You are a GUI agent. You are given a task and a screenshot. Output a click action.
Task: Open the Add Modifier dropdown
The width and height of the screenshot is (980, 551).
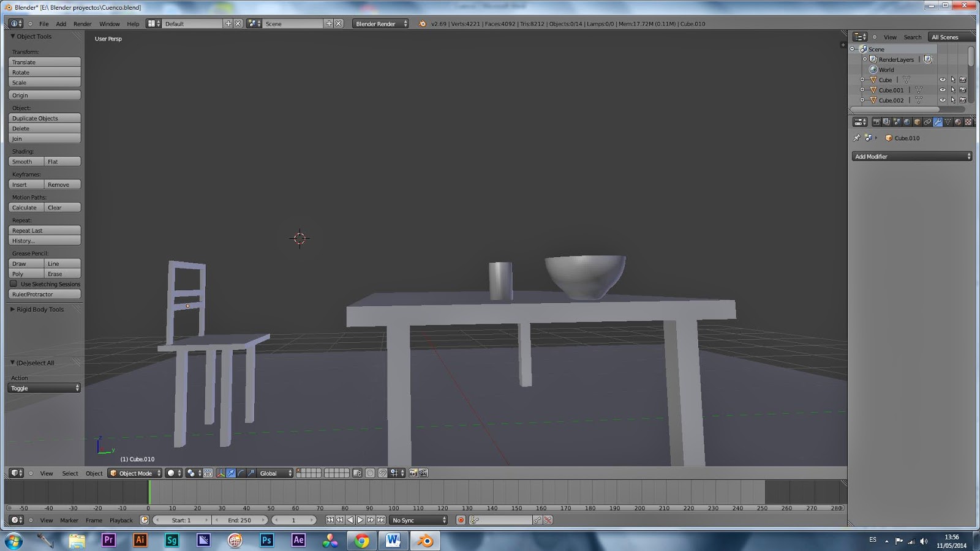(x=911, y=156)
